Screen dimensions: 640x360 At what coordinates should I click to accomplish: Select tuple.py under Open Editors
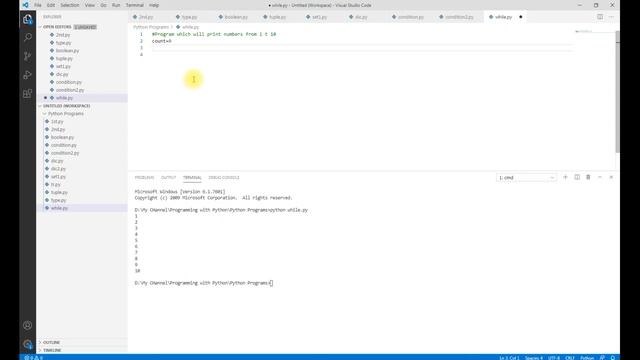coord(64,58)
